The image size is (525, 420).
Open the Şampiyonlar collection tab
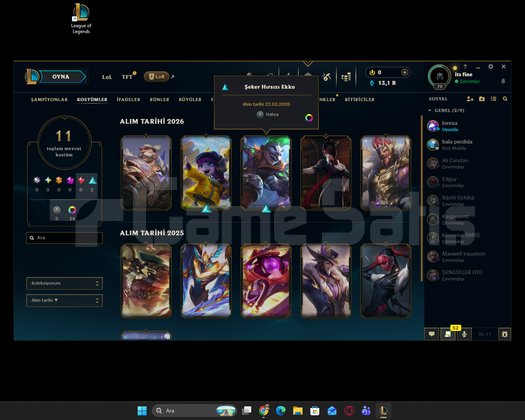click(49, 99)
